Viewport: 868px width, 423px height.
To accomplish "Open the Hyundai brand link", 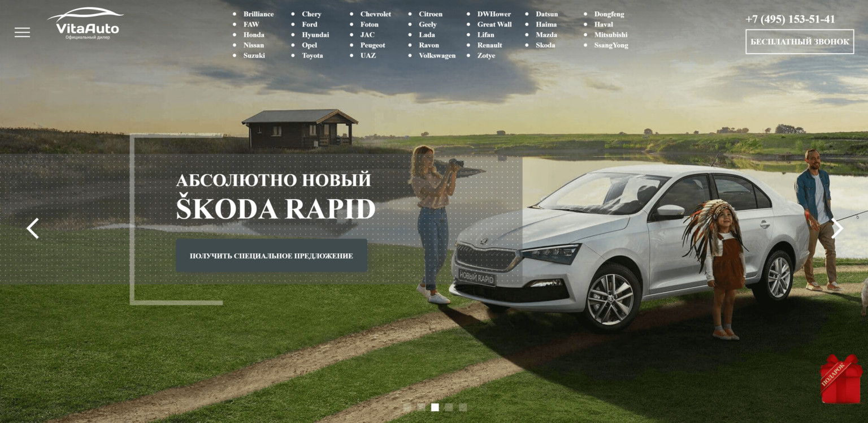I will tap(315, 34).
